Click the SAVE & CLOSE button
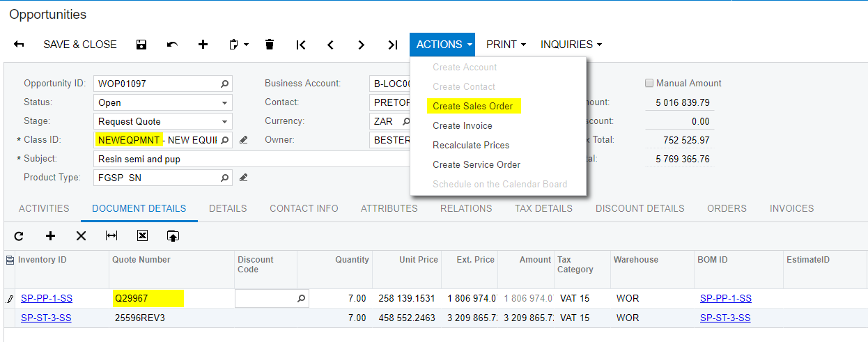The width and height of the screenshot is (868, 342). pyautogui.click(x=80, y=45)
